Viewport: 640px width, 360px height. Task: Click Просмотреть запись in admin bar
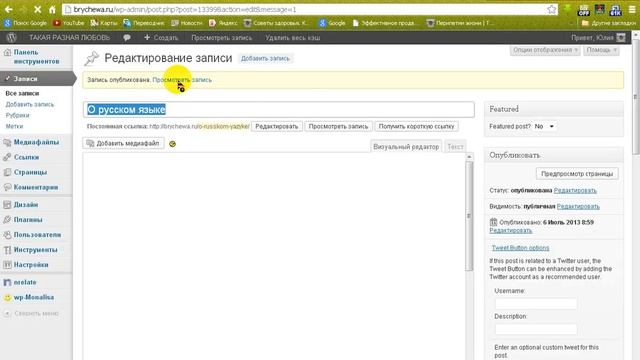click(x=222, y=38)
